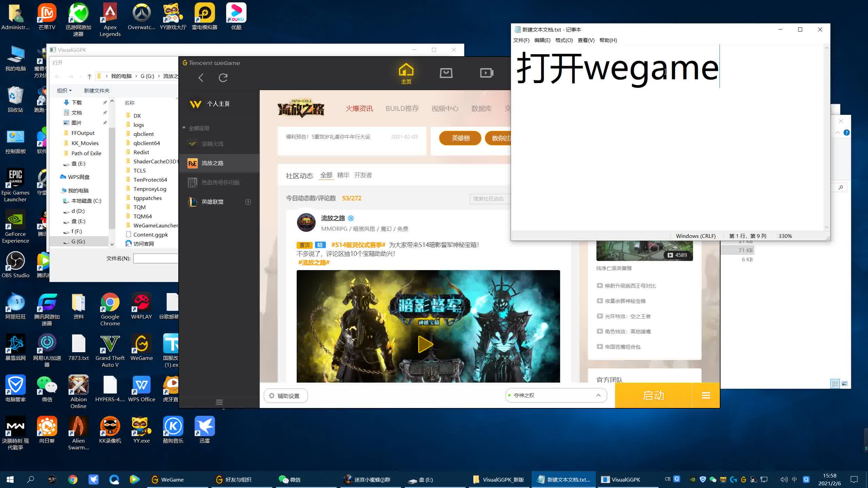Open OBS Studio desktop shortcut
The width and height of the screenshot is (868, 488).
15,265
